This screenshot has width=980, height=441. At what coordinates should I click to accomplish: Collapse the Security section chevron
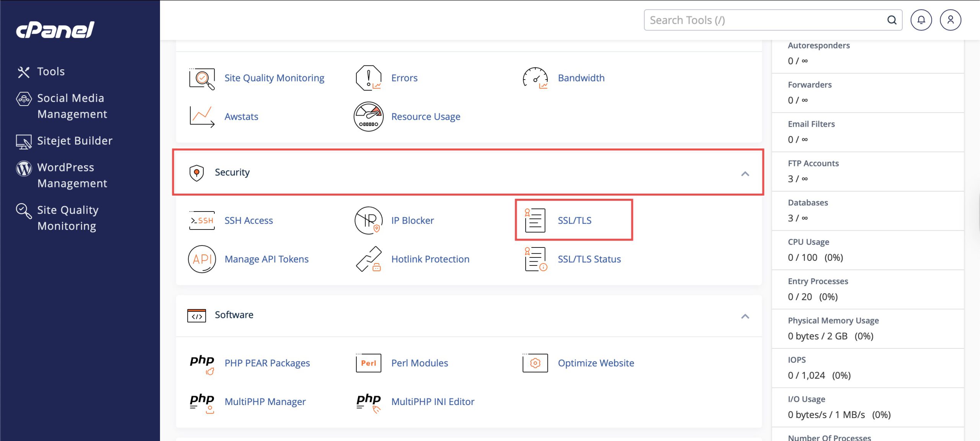tap(745, 174)
